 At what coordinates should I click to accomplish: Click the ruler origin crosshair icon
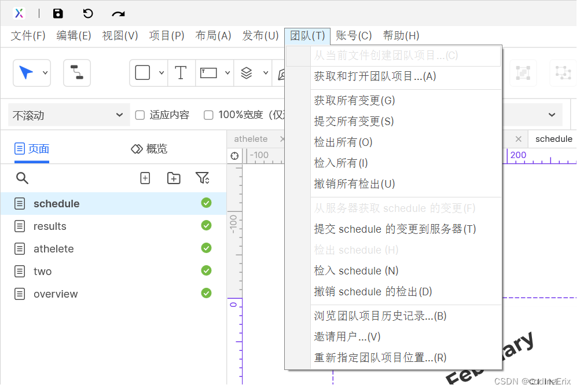pos(234,156)
